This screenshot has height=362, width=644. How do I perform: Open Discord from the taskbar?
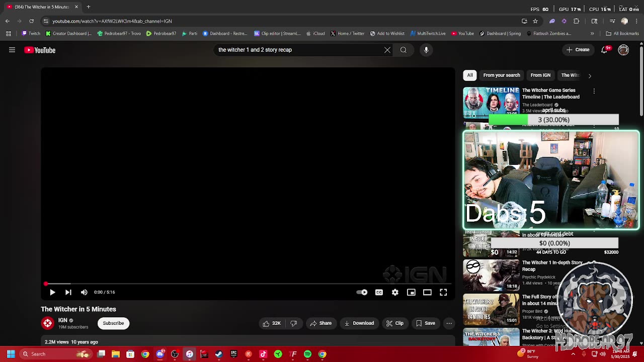160,354
